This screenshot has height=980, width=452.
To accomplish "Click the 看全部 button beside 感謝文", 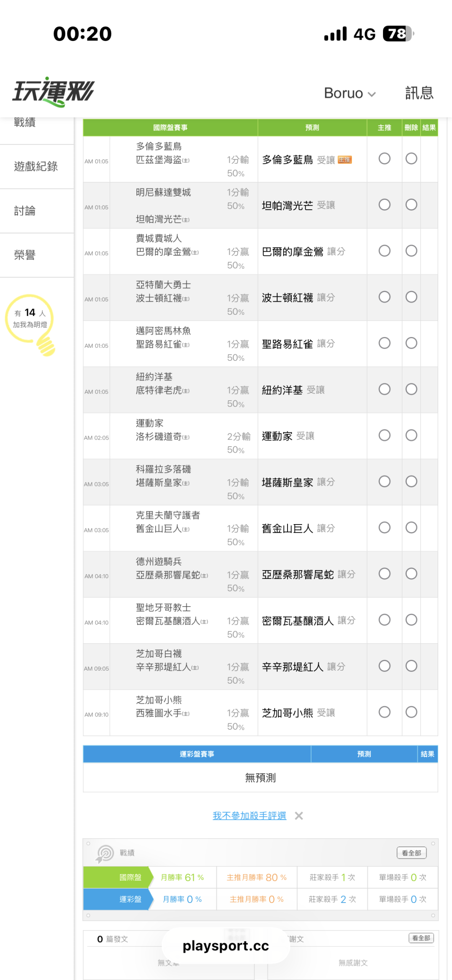I will click(x=421, y=938).
